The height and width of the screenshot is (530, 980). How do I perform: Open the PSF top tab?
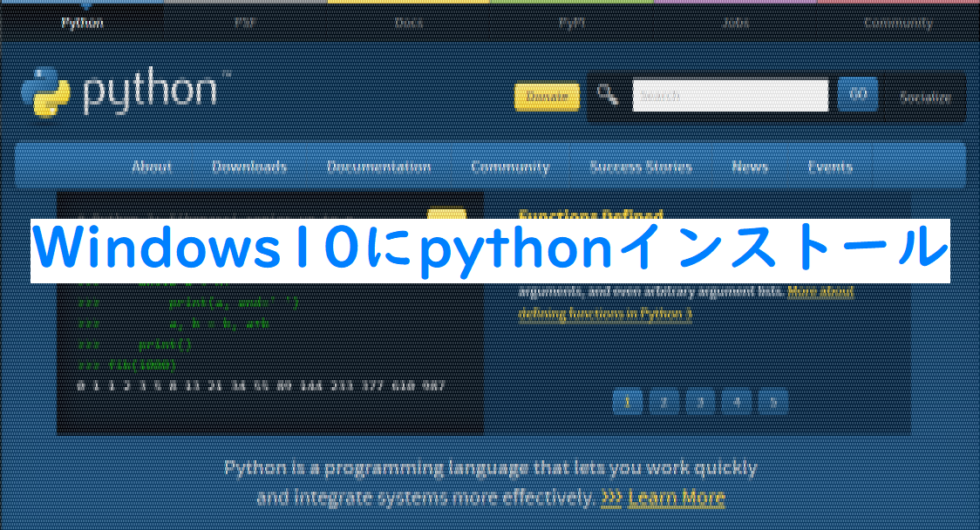pyautogui.click(x=245, y=23)
